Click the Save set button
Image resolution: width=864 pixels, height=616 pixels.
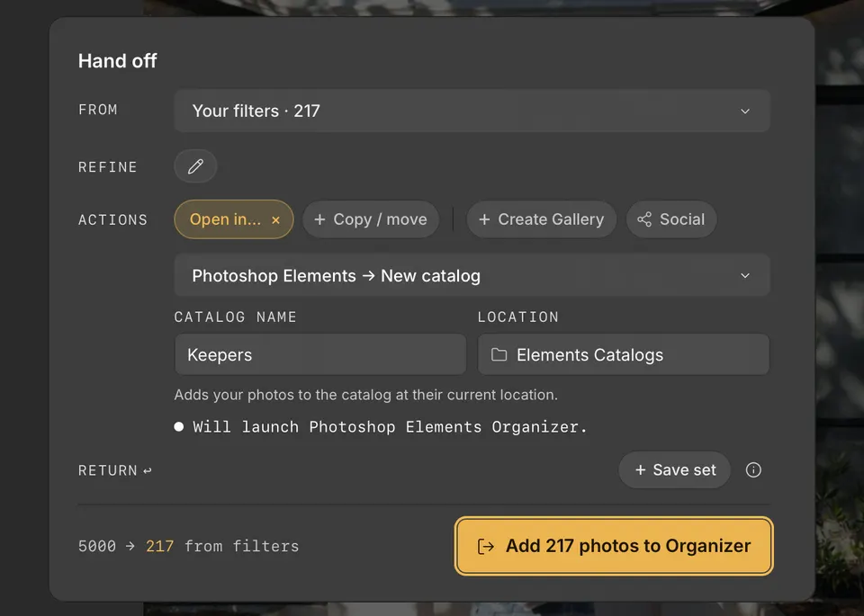pos(675,470)
